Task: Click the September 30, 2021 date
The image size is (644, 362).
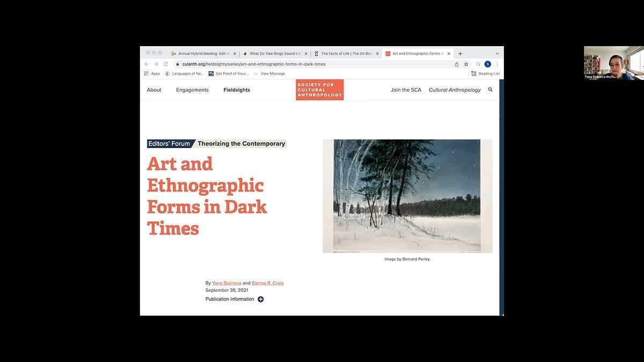Action: point(226,290)
